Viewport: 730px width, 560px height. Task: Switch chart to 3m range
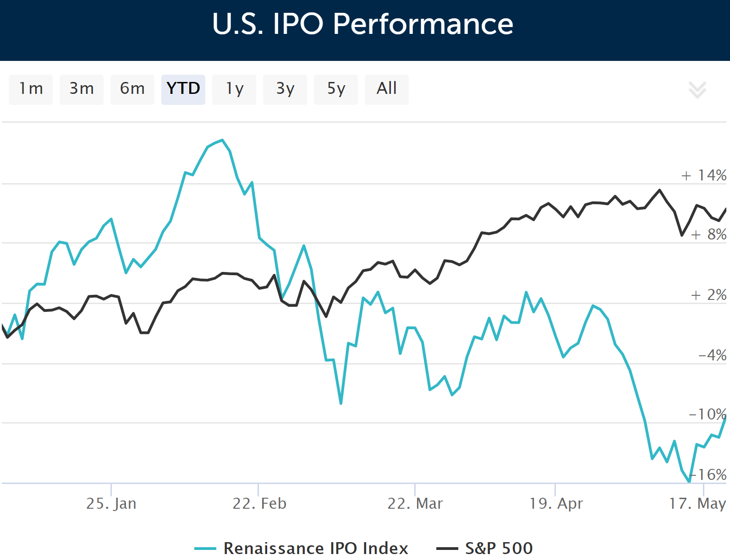(82, 89)
